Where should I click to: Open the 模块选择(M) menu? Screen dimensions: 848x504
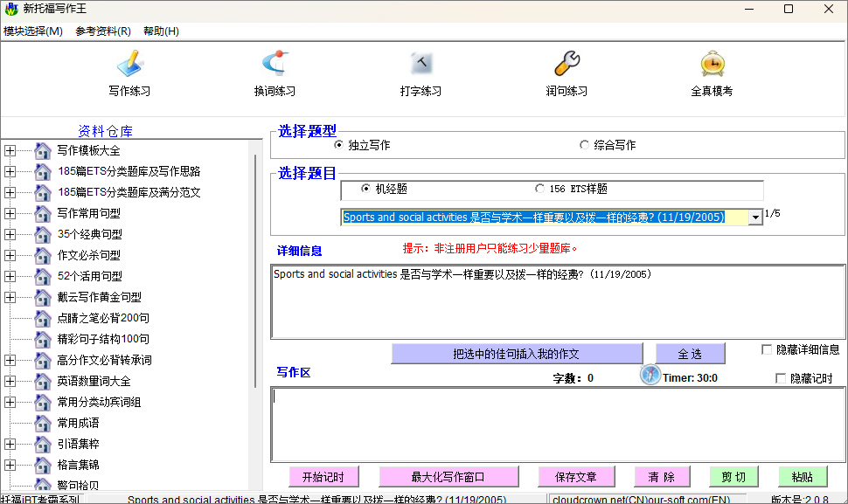click(33, 31)
